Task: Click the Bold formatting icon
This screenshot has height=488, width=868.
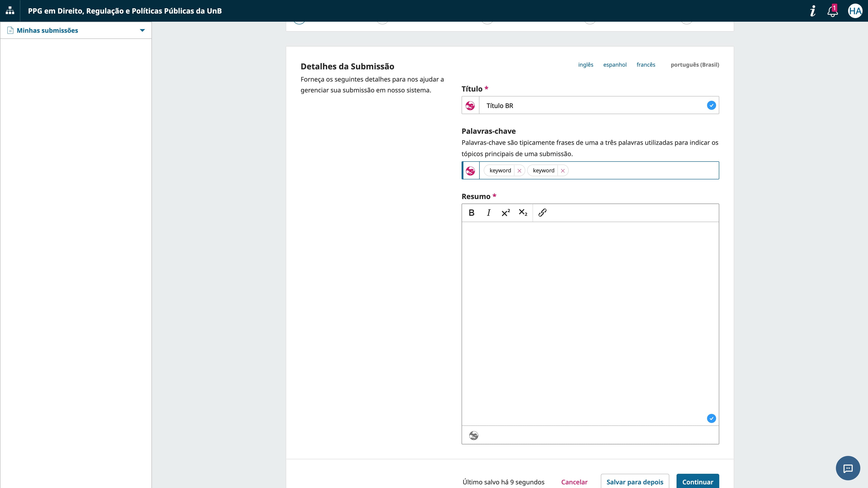Action: (471, 213)
